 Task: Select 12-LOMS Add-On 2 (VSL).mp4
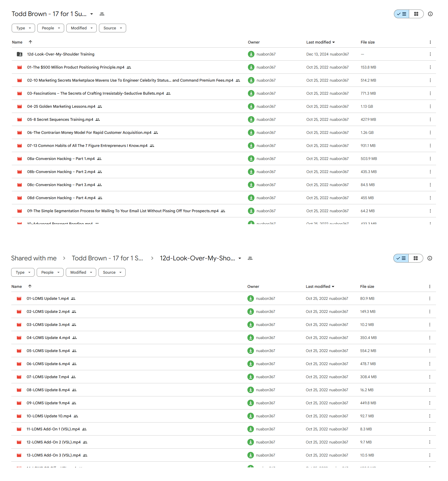pos(223,442)
